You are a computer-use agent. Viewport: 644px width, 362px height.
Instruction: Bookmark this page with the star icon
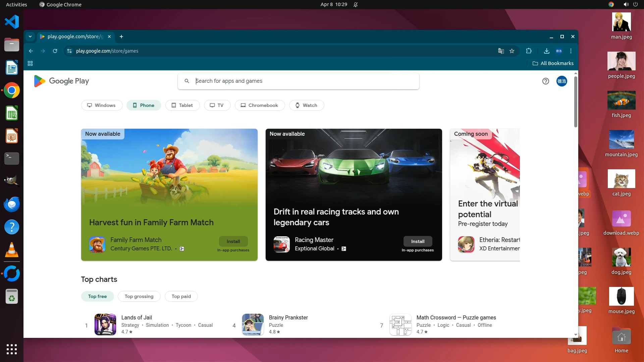(x=512, y=51)
